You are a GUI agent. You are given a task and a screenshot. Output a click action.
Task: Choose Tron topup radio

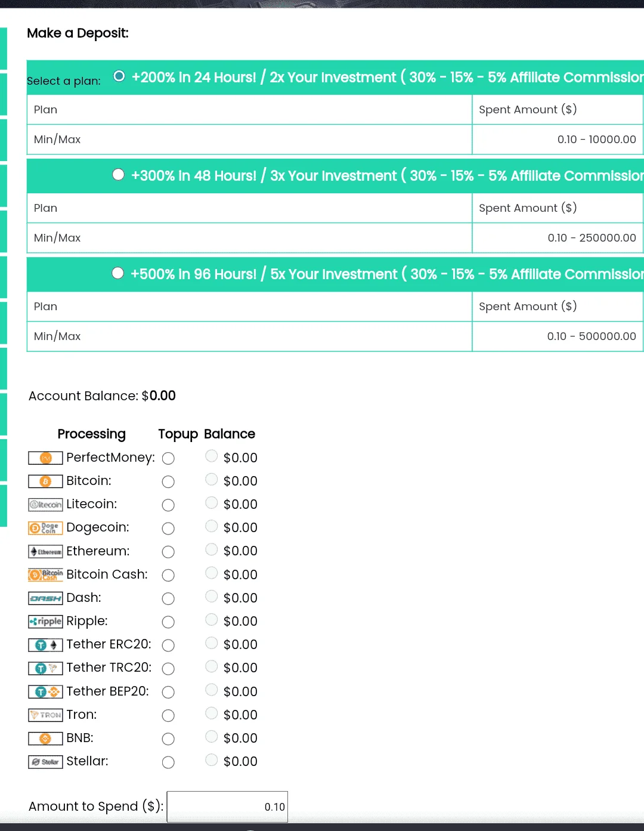point(168,715)
